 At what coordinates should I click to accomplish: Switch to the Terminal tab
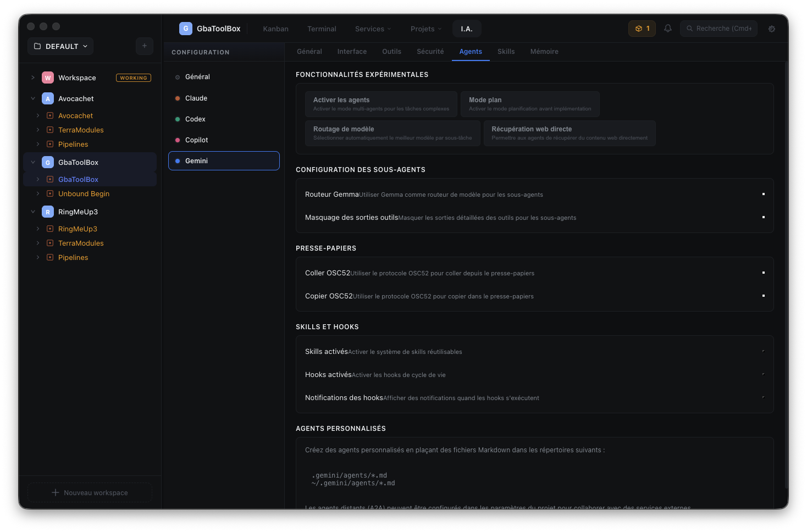[322, 29]
